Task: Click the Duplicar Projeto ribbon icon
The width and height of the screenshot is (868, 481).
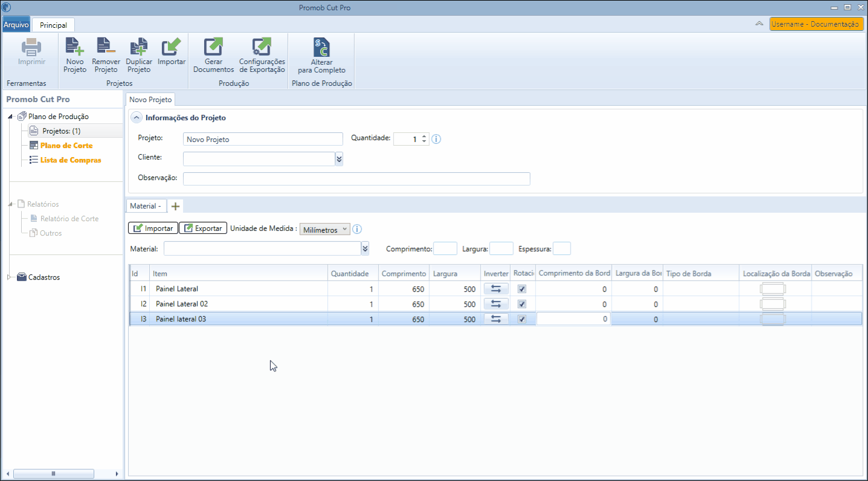Action: (x=139, y=47)
